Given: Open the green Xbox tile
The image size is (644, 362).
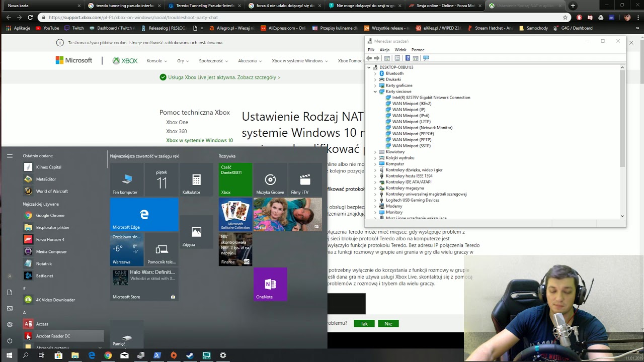Looking at the screenshot, I should click(235, 179).
